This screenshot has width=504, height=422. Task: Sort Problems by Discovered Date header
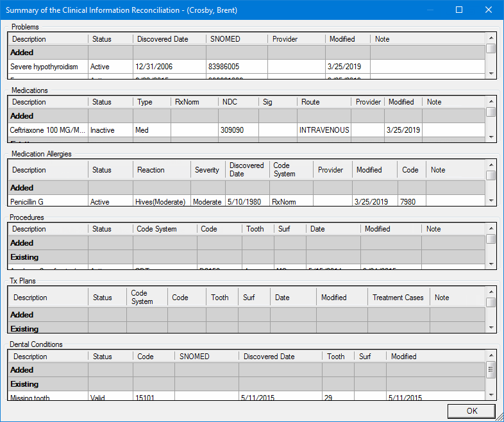coord(169,39)
